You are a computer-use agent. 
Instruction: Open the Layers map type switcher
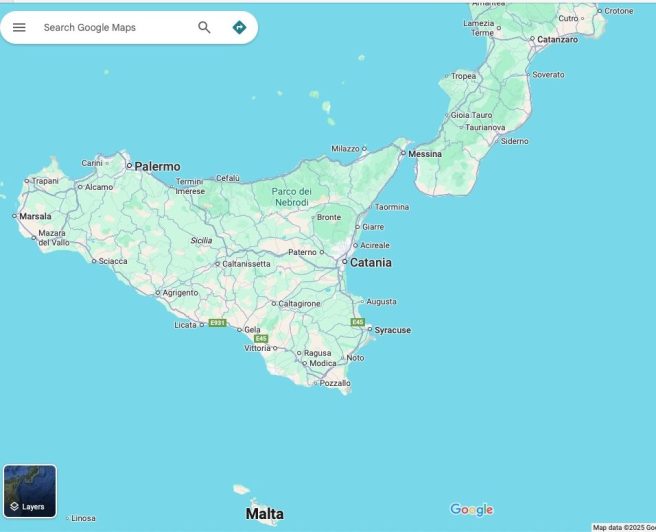point(30,491)
